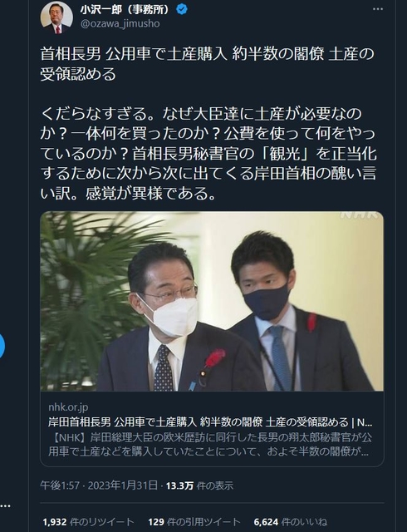Click the NHK watermark on the photo
This screenshot has width=407, height=532.
pos(359,215)
